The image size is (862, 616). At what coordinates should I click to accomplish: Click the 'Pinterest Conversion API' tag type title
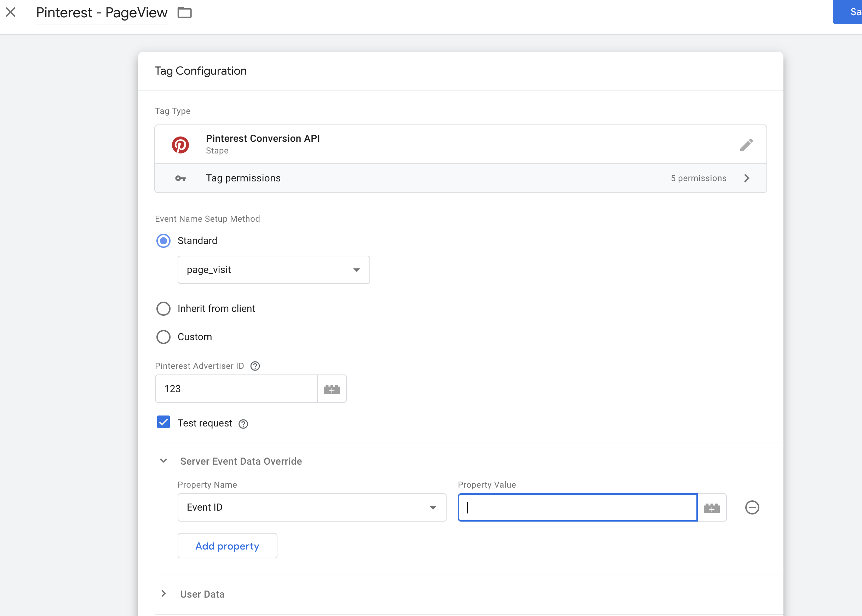(263, 139)
